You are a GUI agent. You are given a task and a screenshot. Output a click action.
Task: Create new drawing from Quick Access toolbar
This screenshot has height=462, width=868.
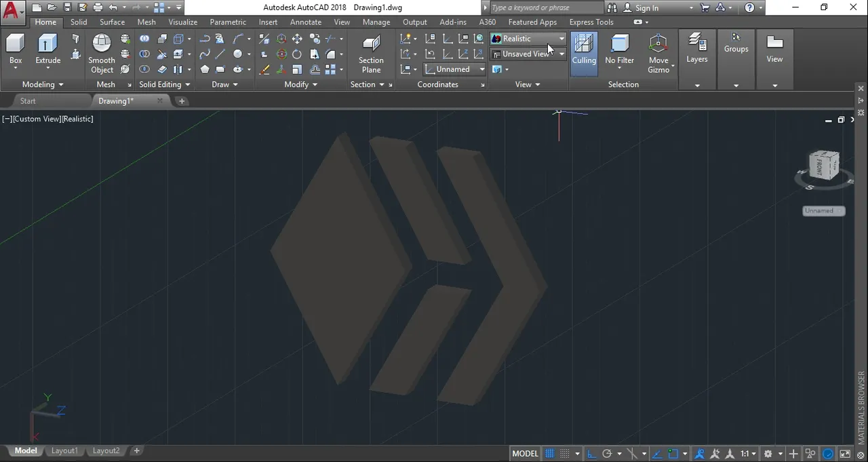click(37, 7)
